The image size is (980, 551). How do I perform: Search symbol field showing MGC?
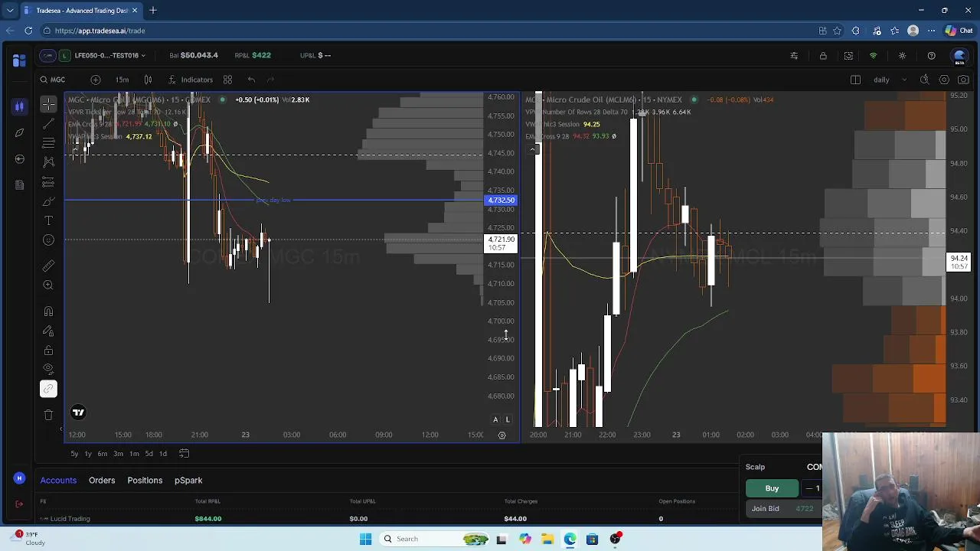58,80
